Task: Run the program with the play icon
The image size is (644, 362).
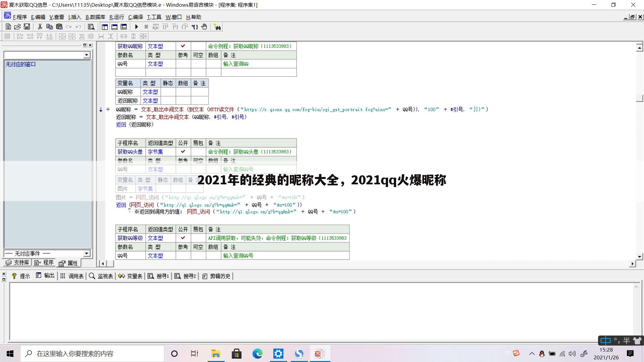Action: [137, 27]
